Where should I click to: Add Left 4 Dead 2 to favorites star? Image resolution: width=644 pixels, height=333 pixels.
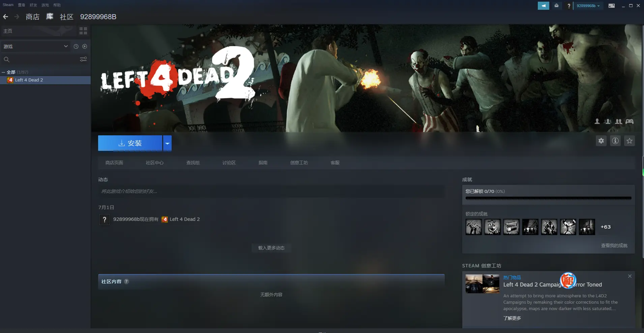coord(630,141)
